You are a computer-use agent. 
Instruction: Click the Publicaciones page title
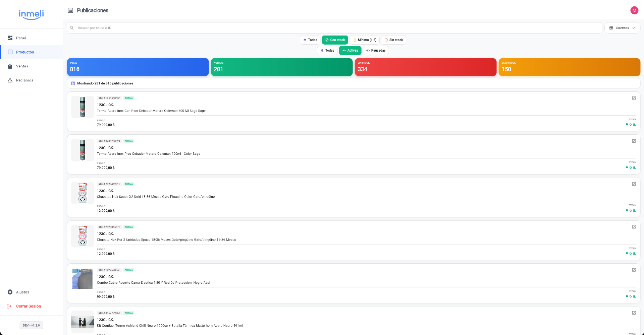click(93, 10)
